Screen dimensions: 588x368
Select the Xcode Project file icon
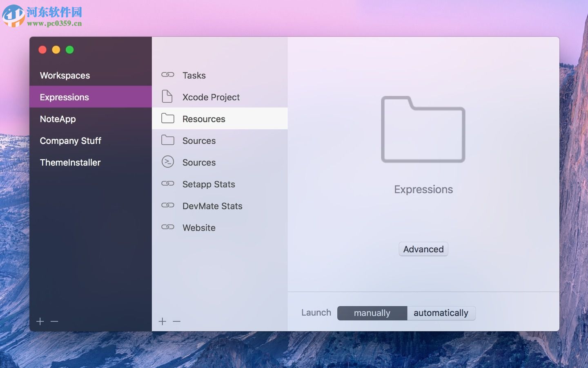pyautogui.click(x=167, y=96)
